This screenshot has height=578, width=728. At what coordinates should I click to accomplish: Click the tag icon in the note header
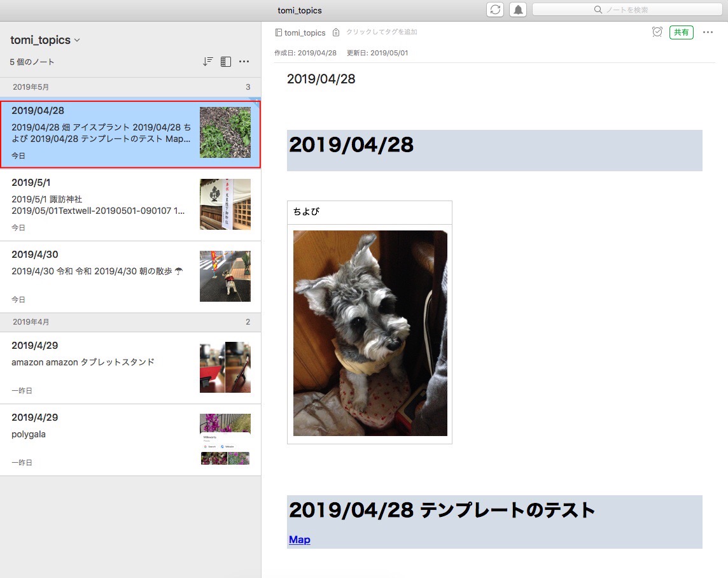tap(335, 32)
